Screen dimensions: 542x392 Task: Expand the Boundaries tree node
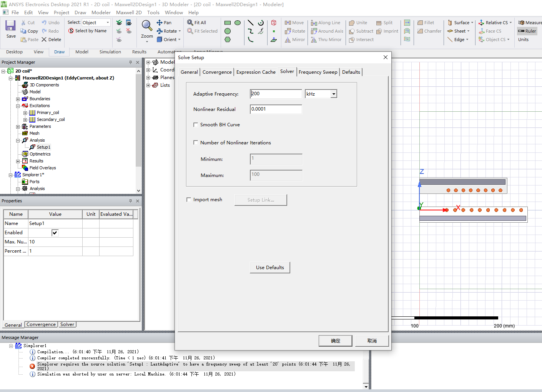18,99
